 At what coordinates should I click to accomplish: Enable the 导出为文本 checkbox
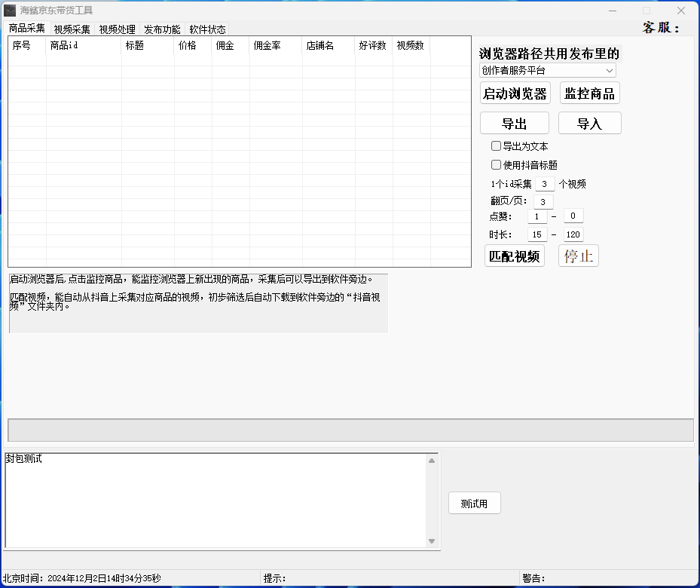[496, 146]
